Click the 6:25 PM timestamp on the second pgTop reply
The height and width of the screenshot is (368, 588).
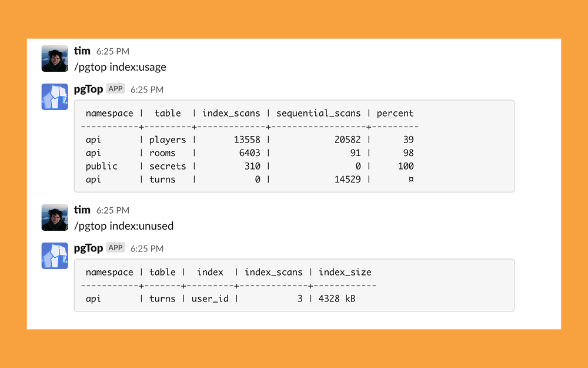147,248
